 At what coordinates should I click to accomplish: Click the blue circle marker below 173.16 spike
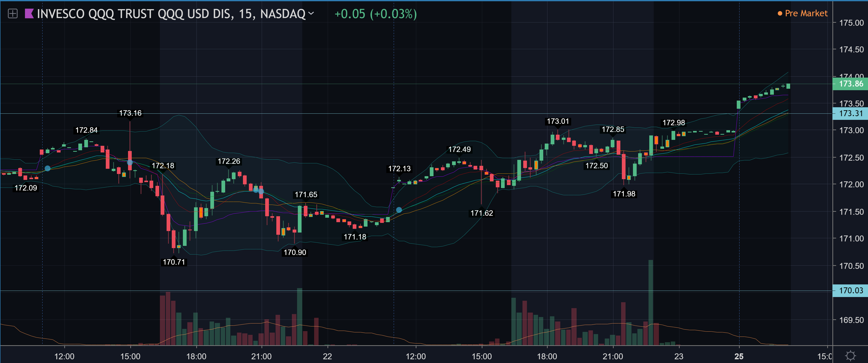click(x=130, y=162)
